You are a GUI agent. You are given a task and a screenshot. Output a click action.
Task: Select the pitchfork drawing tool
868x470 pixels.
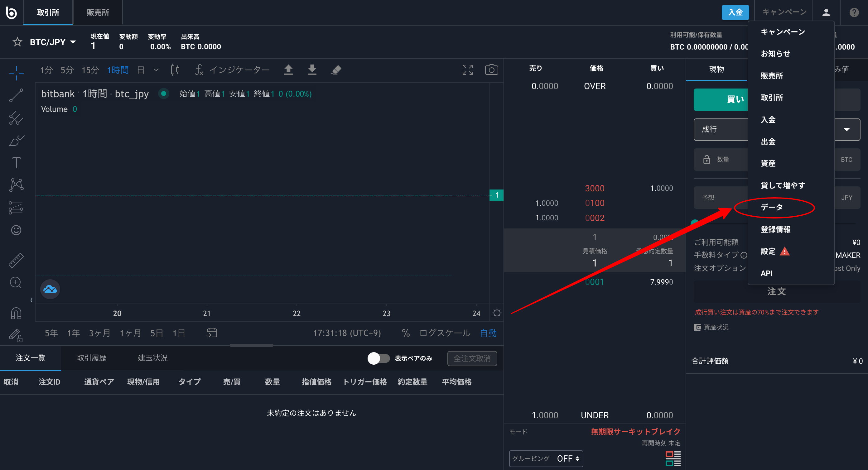[x=16, y=118]
